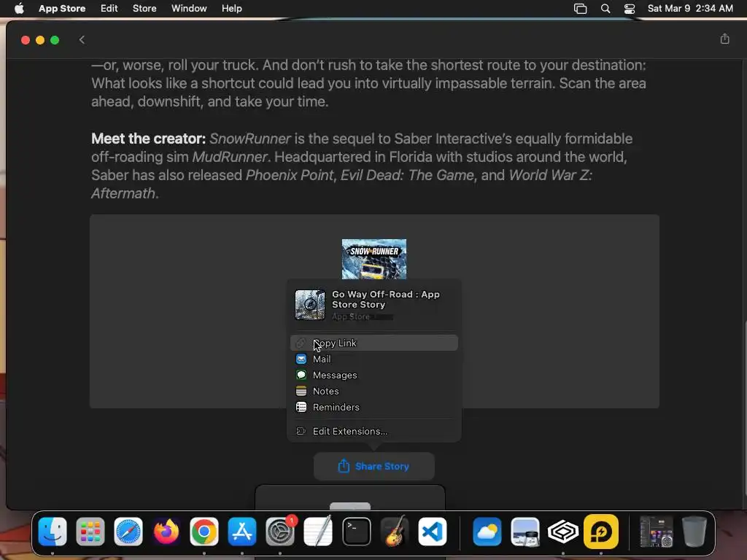Click the share icon in window toolbar
Viewport: 747px width, 560px height.
pyautogui.click(x=724, y=39)
